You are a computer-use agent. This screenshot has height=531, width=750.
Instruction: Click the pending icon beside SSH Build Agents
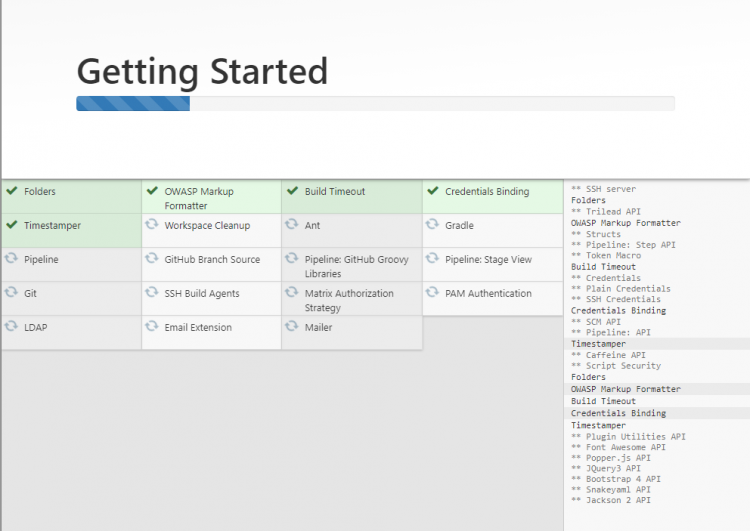tap(152, 292)
